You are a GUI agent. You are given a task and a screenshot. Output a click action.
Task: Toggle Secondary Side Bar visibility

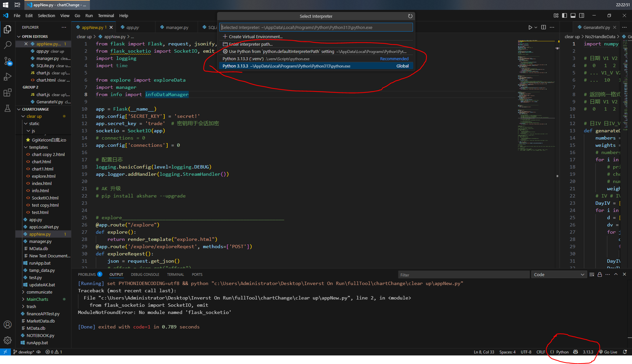(582, 15)
